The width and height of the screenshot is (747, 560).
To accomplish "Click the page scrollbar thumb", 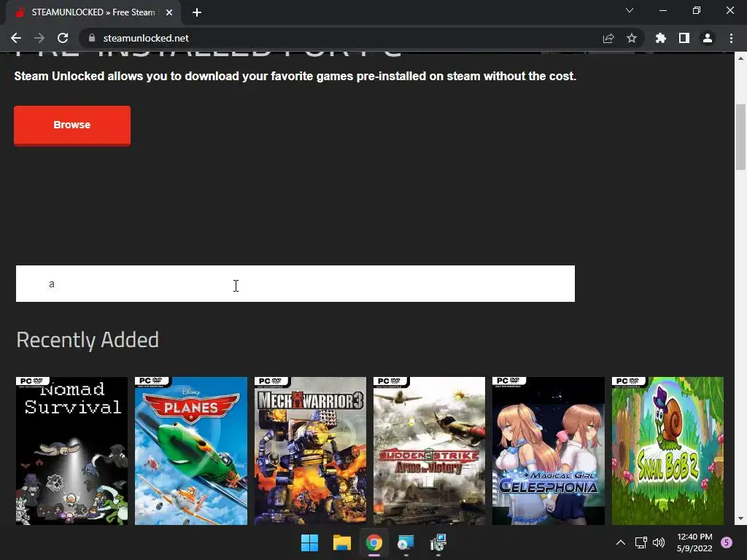I will coord(740,136).
